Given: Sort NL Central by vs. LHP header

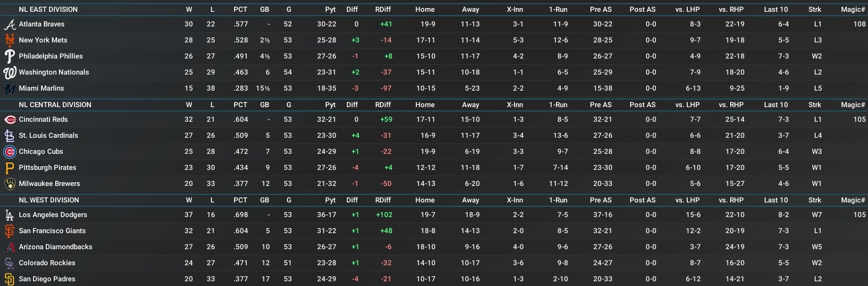Looking at the screenshot, I should 687,105.
